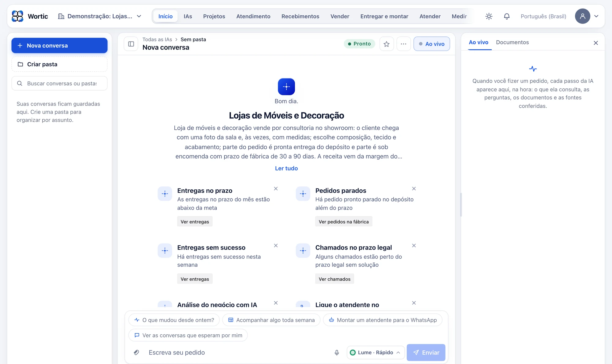
Task: Dismiss the Pedidos parados card
Action: 414,189
